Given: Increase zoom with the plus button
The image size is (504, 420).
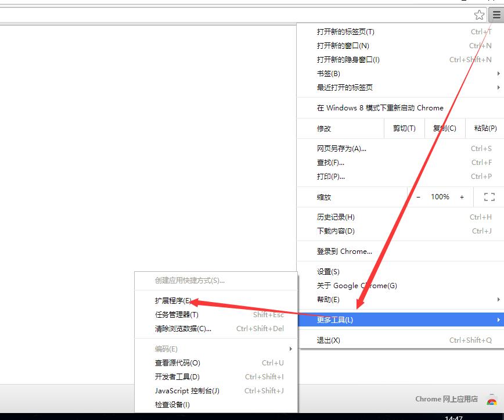Looking at the screenshot, I should pyautogui.click(x=462, y=197).
